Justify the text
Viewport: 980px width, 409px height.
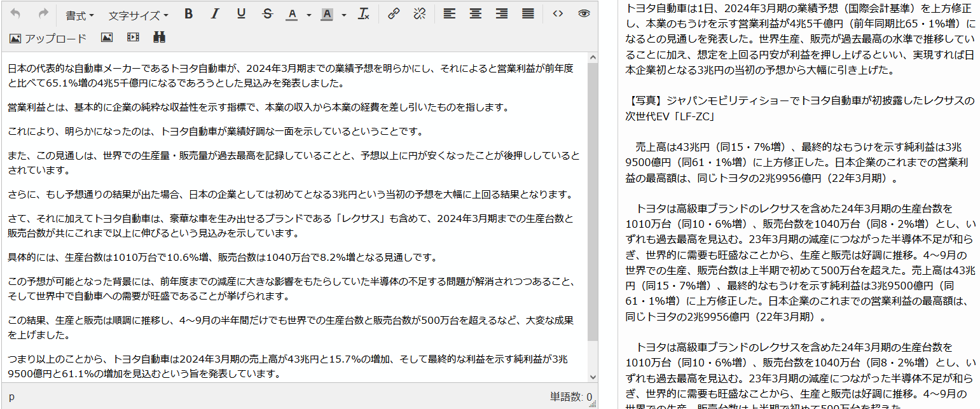(x=528, y=14)
